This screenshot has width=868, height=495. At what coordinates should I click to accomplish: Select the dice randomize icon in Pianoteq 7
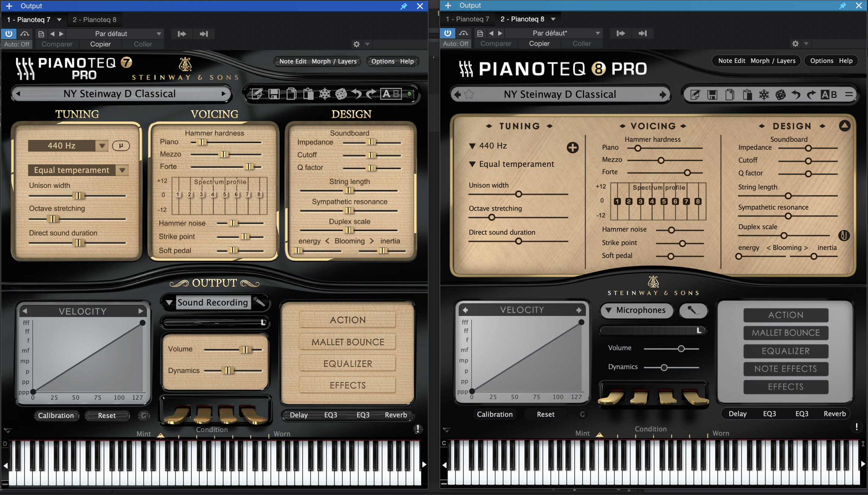point(341,94)
